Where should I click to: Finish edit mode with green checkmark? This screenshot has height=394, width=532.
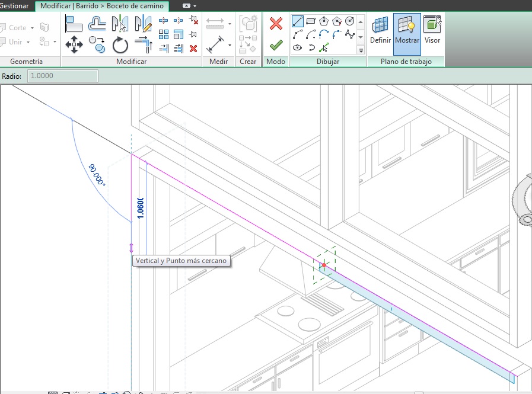[x=276, y=45]
